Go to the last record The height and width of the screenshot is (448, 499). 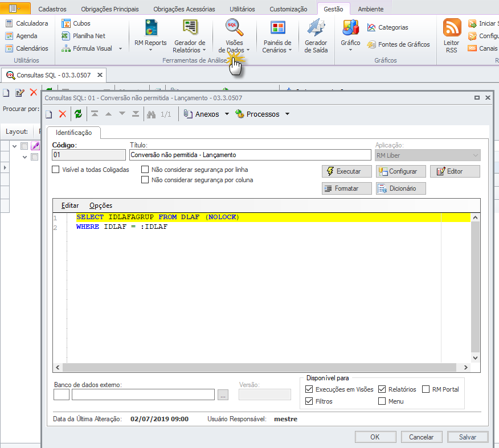pos(136,114)
